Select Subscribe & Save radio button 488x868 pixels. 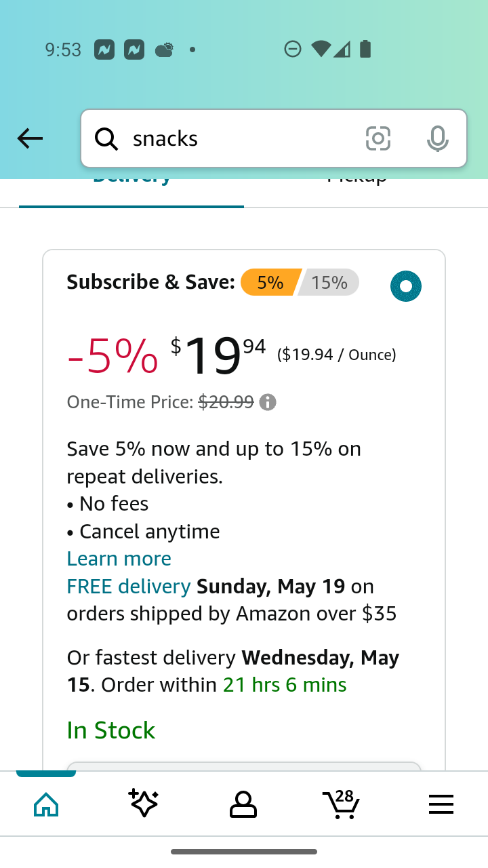tap(406, 286)
